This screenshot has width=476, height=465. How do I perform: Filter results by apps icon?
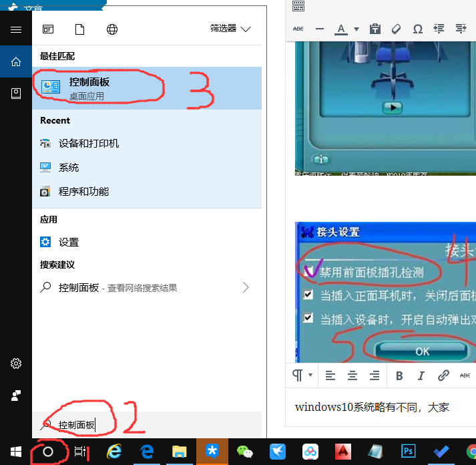pos(48,29)
